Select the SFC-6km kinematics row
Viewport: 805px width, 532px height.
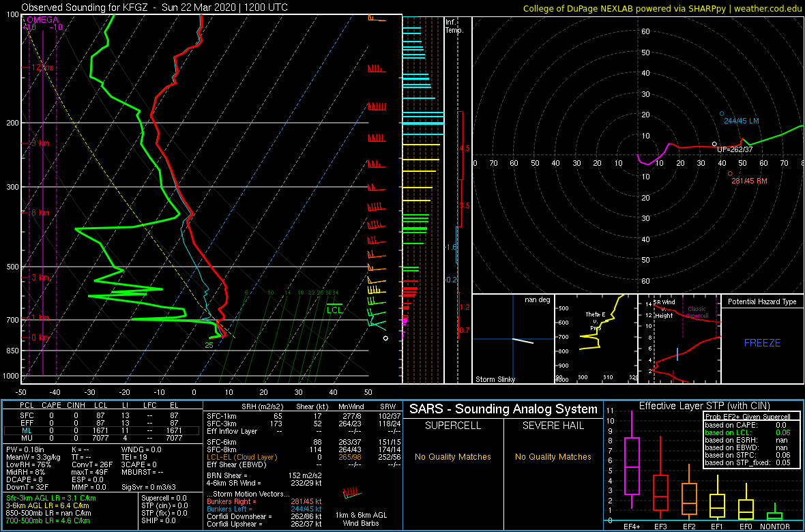[304, 442]
